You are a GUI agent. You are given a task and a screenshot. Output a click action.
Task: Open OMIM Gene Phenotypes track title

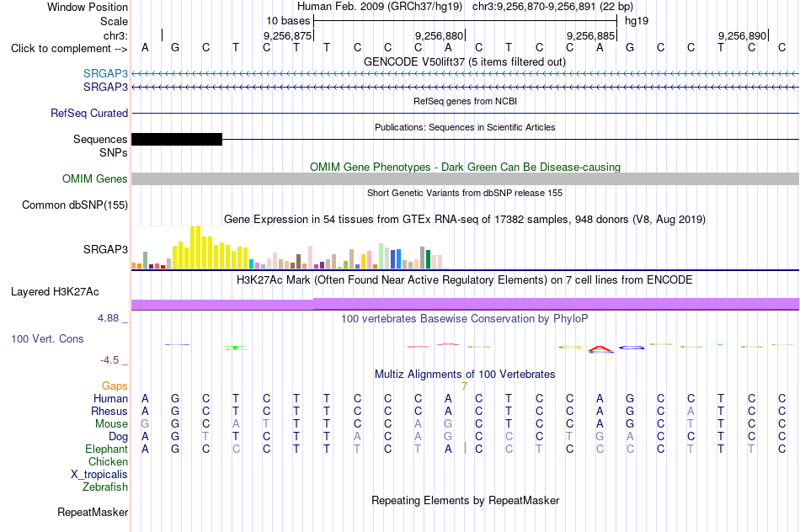(x=465, y=168)
